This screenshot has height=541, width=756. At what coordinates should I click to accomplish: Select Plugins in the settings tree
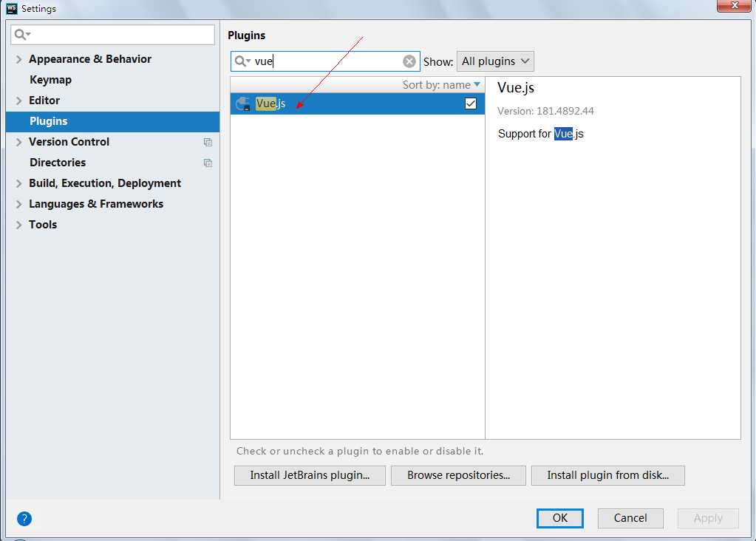[49, 121]
